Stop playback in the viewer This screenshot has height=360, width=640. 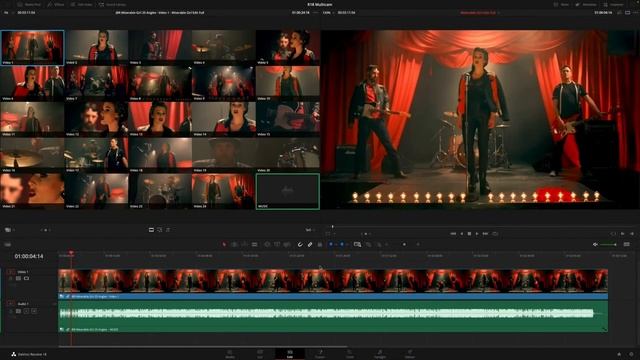[x=469, y=234]
